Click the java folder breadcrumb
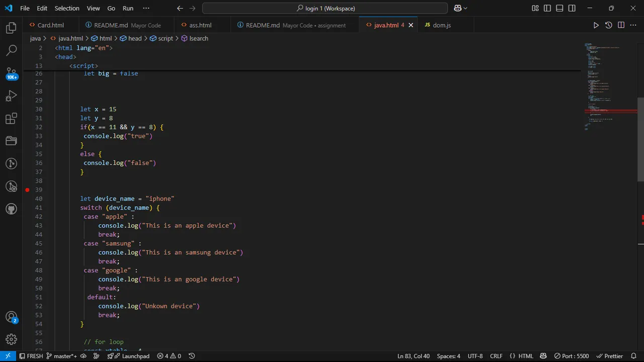The height and width of the screenshot is (362, 644). click(35, 38)
